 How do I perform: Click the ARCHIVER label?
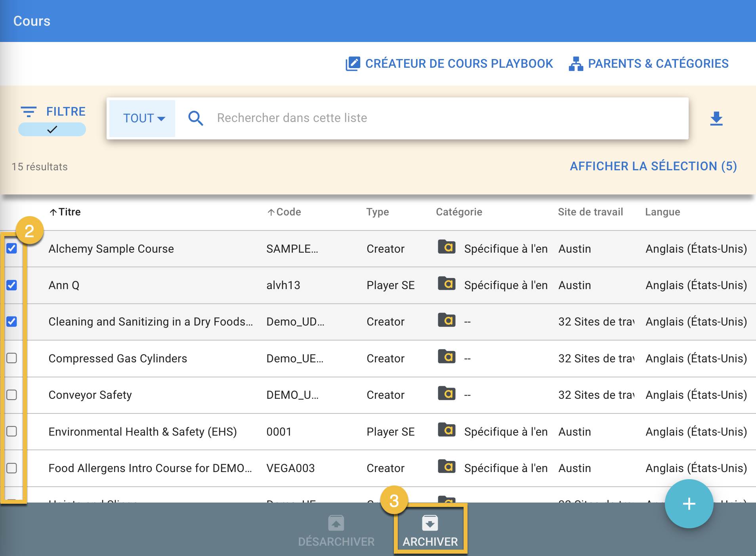click(x=430, y=542)
